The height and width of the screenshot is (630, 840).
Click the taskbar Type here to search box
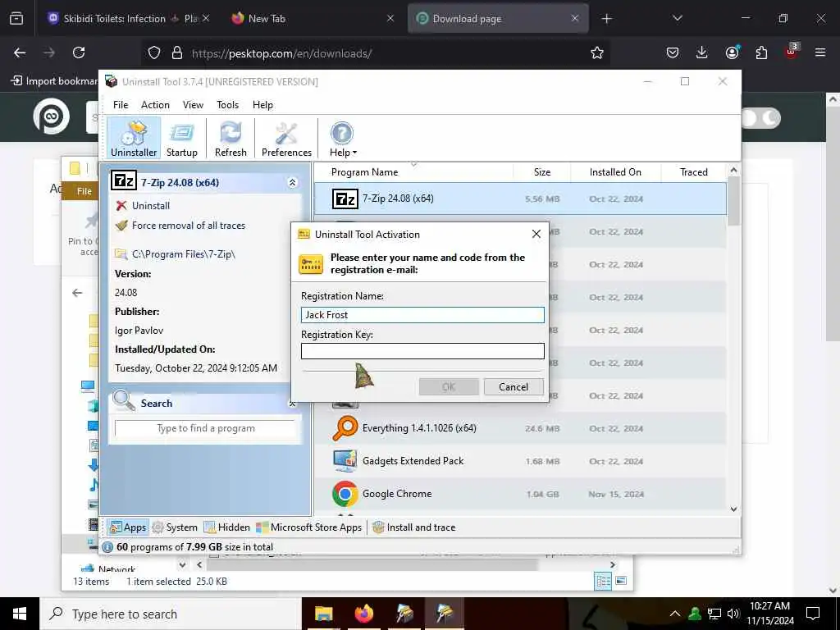(171, 614)
